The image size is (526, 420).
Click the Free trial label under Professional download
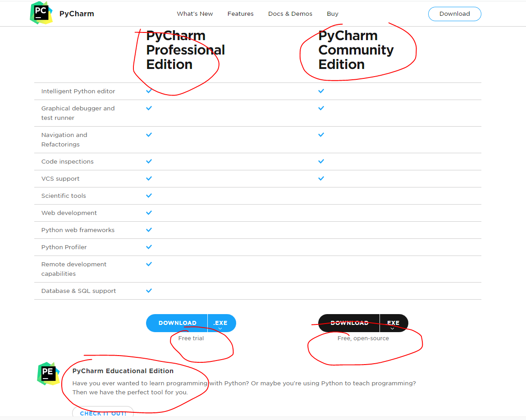191,338
